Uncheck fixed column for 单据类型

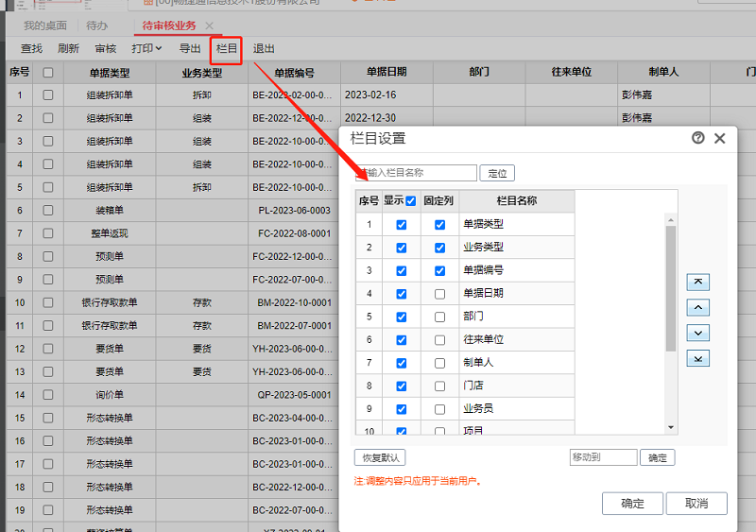pos(439,225)
